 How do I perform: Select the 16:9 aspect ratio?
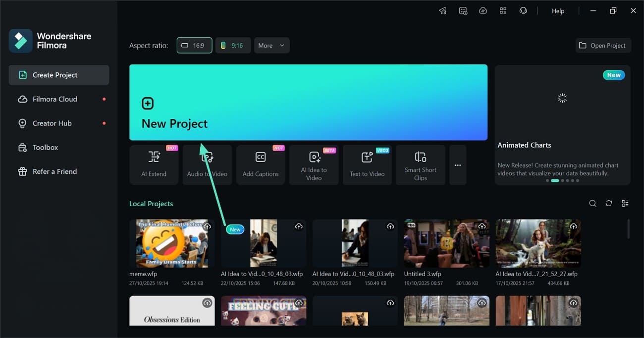tap(194, 45)
